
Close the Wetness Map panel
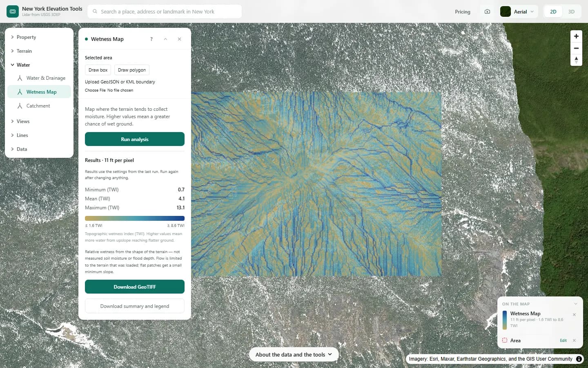click(179, 39)
